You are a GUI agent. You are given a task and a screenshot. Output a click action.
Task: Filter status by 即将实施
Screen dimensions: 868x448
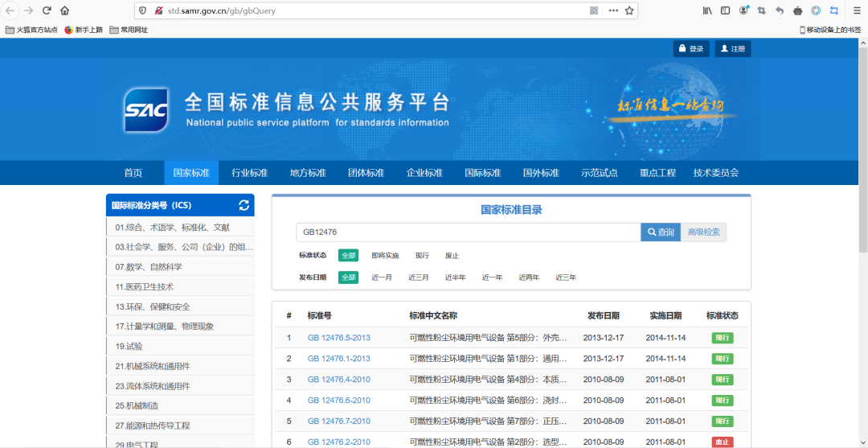coord(385,256)
